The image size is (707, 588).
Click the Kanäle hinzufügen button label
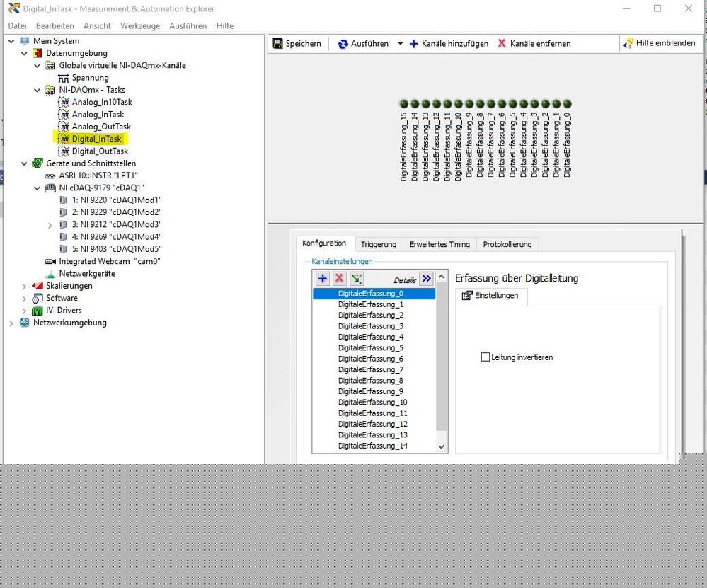[x=455, y=44]
